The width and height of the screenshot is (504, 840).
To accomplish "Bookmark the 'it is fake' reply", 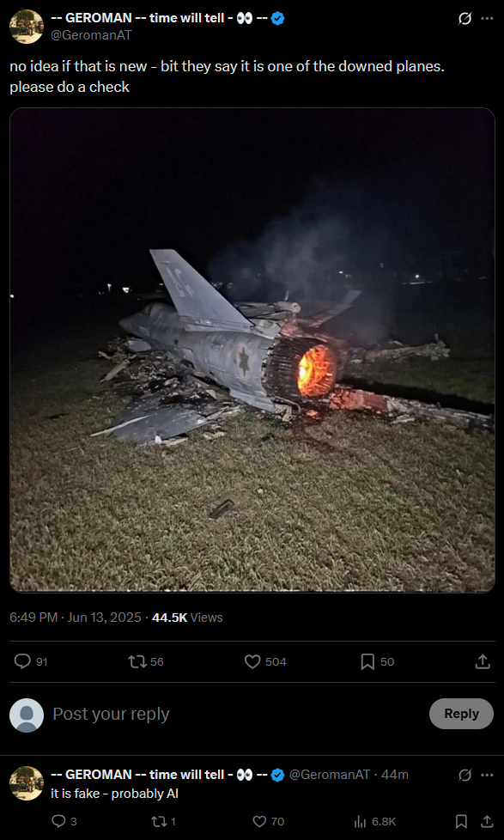I will click(x=460, y=821).
